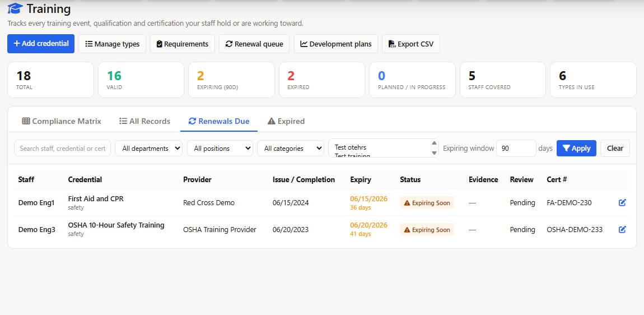This screenshot has width=644, height=315.
Task: Click the Issue / Completion column header
Action: [304, 179]
